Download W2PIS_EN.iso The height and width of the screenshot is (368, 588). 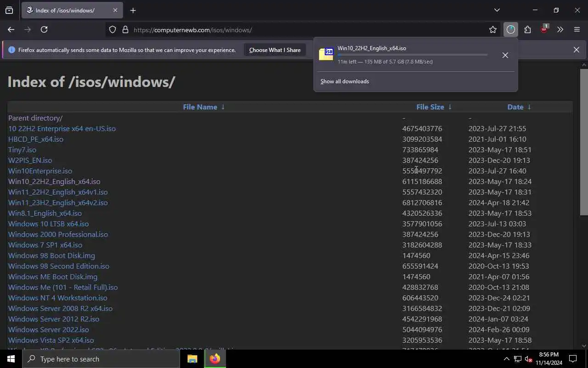[30, 161]
